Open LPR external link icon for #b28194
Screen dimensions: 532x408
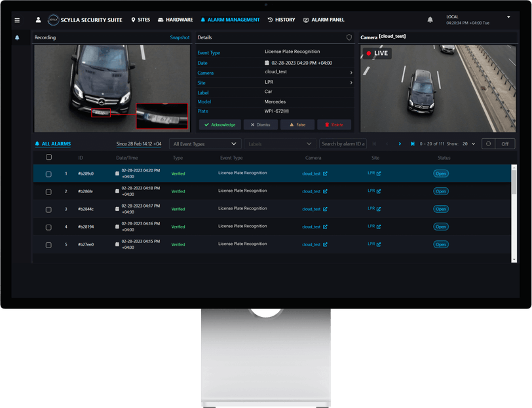(x=379, y=227)
